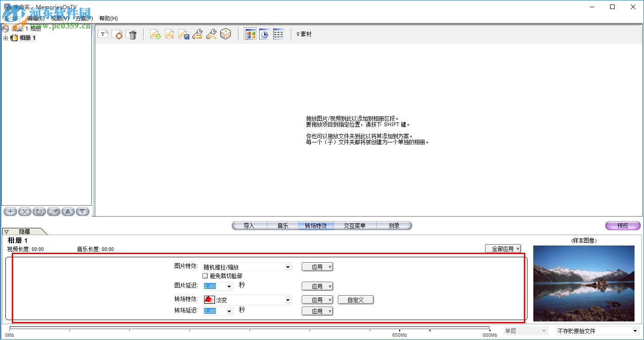Click the sample mountain lake image
The height and width of the screenshot is (340, 644).
click(x=584, y=283)
